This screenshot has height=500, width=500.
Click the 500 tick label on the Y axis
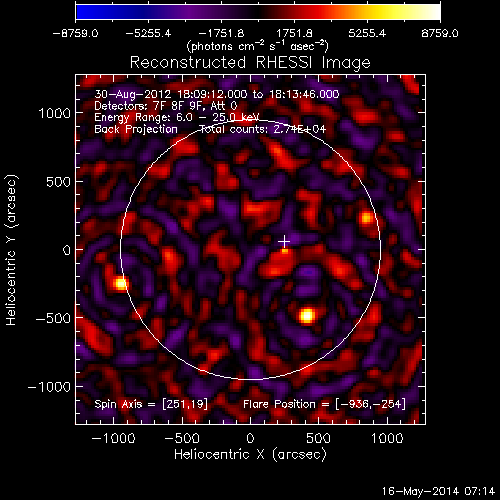tap(58, 182)
